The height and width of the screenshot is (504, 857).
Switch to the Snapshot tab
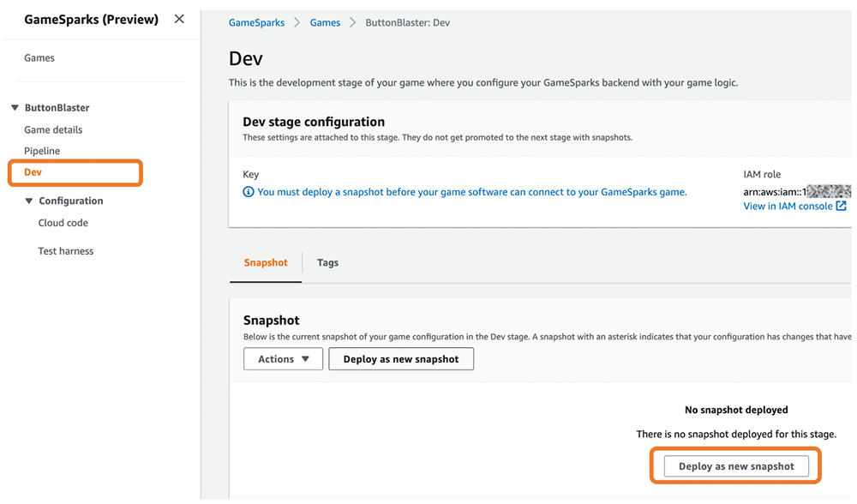click(266, 263)
